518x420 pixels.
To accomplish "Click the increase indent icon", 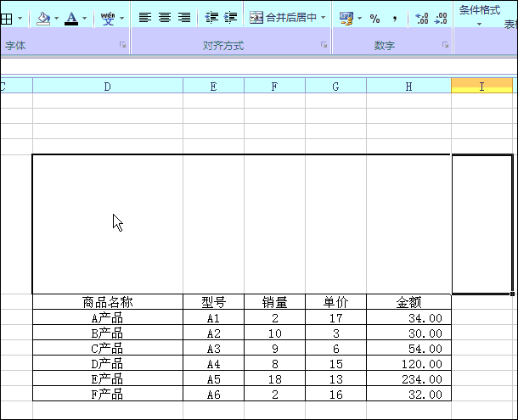I will point(230,17).
